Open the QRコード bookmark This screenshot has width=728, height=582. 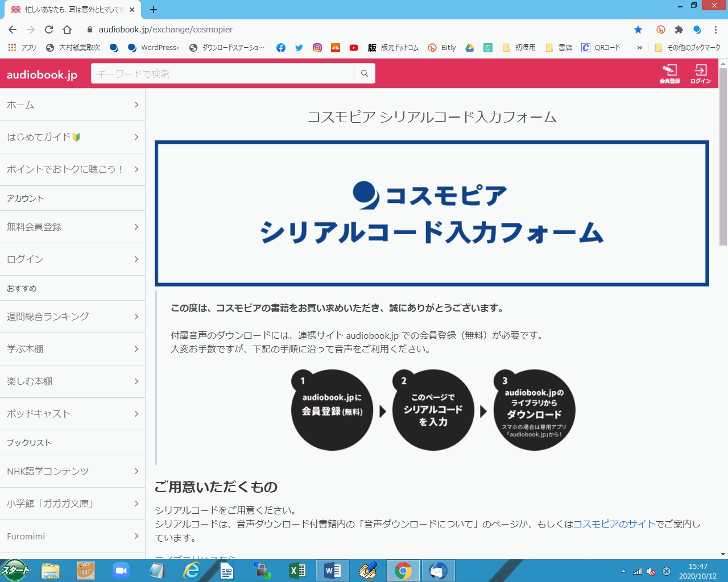pyautogui.click(x=601, y=48)
